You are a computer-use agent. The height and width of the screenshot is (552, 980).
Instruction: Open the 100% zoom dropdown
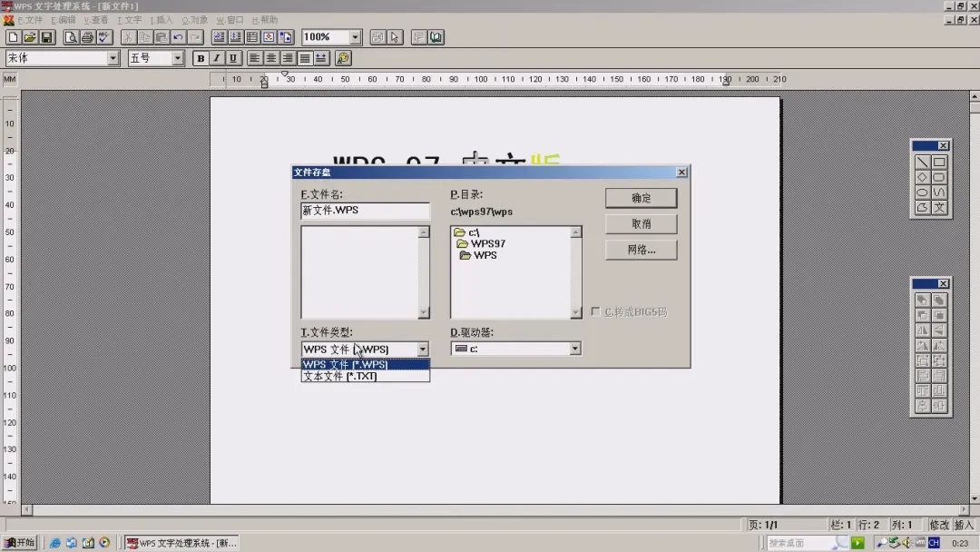tap(355, 37)
